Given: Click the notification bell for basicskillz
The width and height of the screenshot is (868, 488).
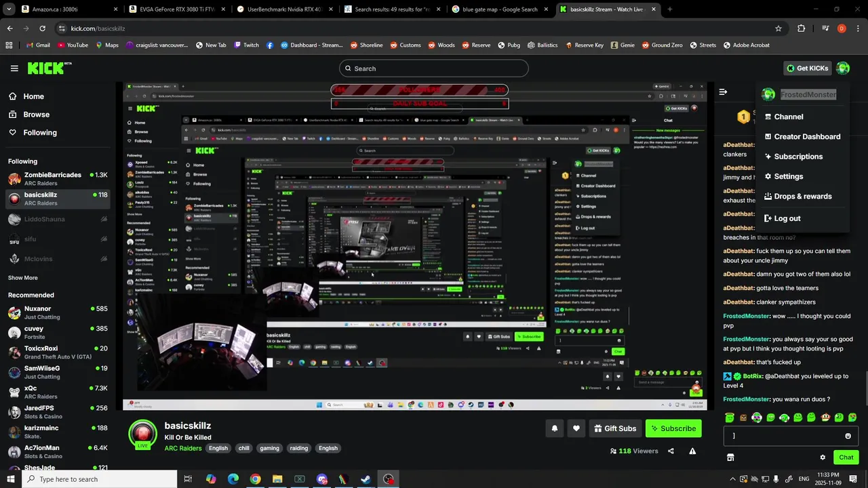Looking at the screenshot, I should point(555,428).
